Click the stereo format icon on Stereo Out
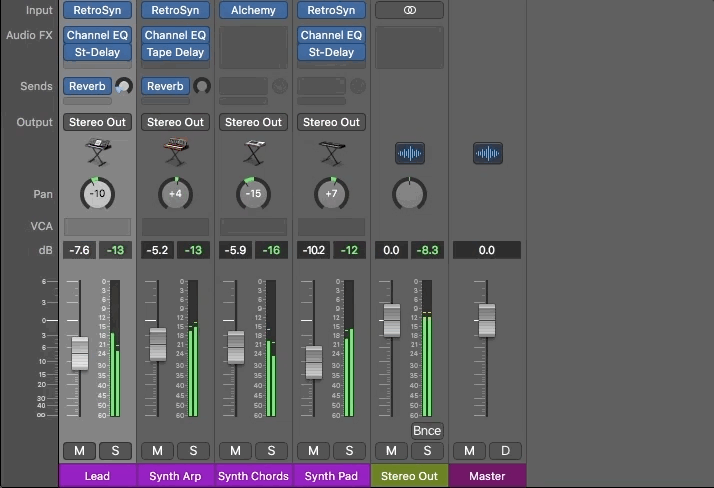 click(x=409, y=10)
